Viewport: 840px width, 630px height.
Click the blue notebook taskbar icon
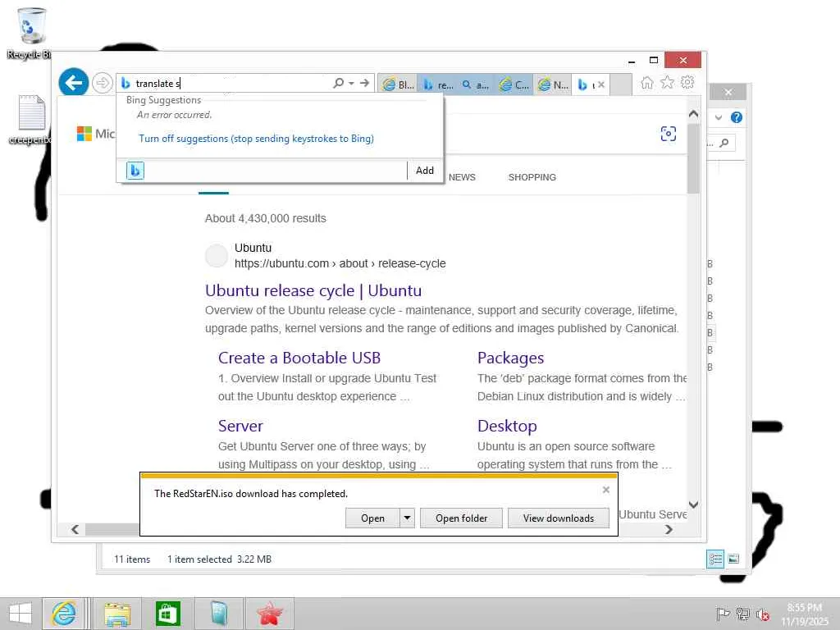click(x=218, y=614)
